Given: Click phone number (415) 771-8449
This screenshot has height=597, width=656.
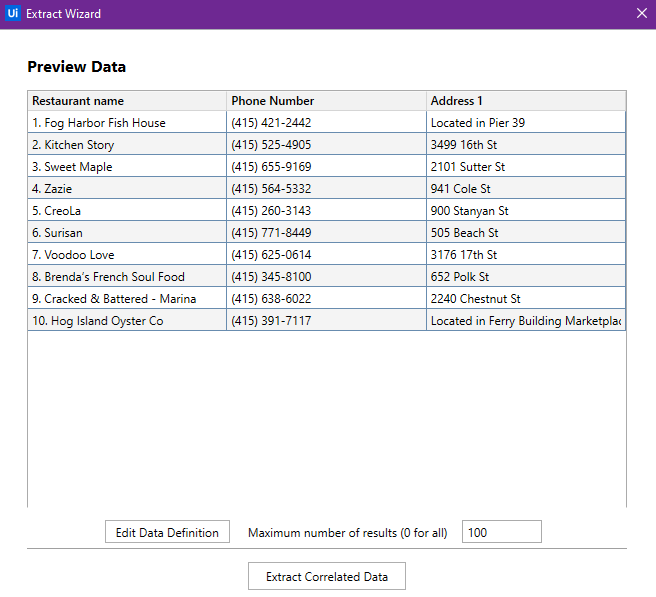Looking at the screenshot, I should tap(326, 233).
